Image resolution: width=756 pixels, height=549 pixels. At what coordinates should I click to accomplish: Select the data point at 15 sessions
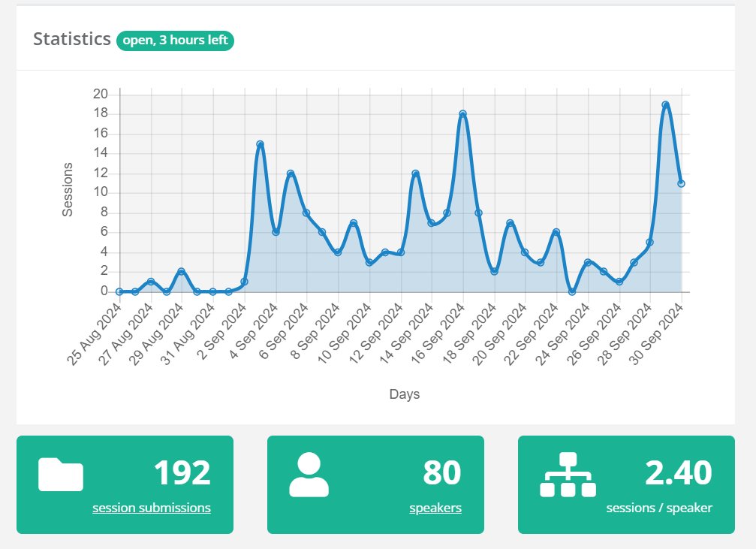coord(260,144)
